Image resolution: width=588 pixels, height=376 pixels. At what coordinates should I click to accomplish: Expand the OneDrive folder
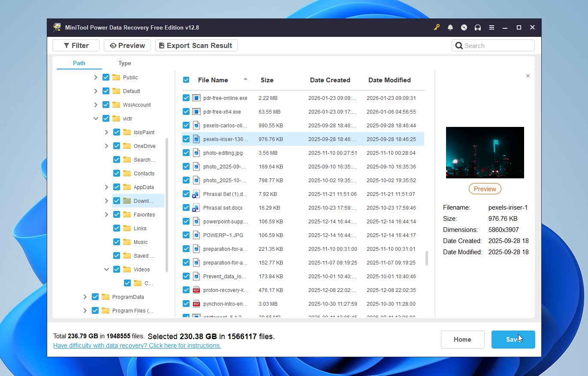[x=106, y=146]
